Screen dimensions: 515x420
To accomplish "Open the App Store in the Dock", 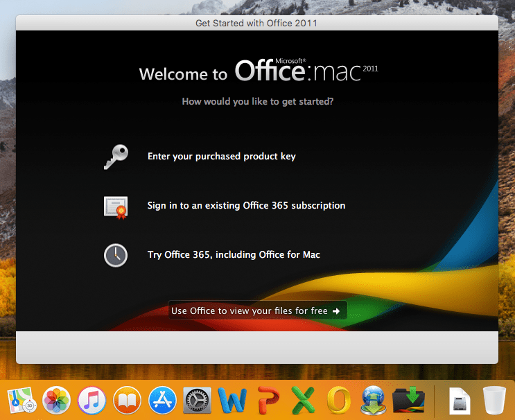I will coord(162,401).
